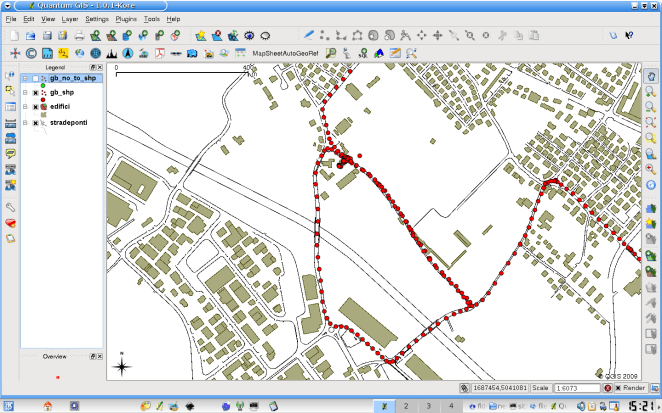Click the Add PostGIS Layer icon

tap(127, 36)
